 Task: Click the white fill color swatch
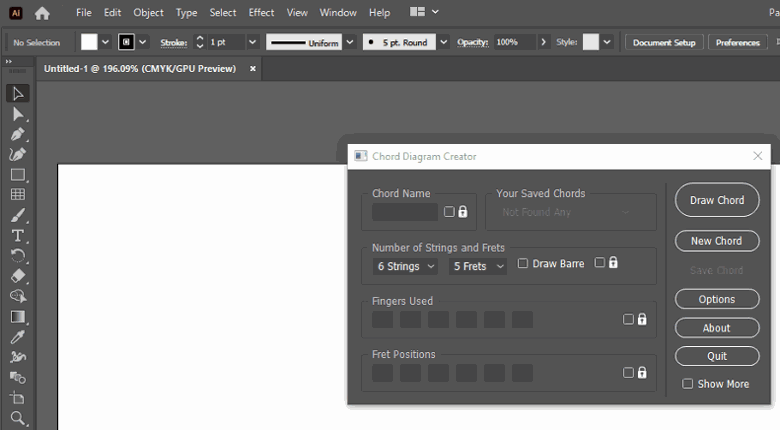click(x=89, y=42)
